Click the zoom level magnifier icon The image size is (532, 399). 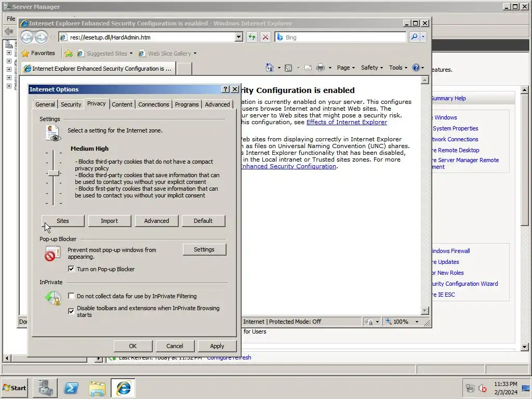click(x=389, y=321)
